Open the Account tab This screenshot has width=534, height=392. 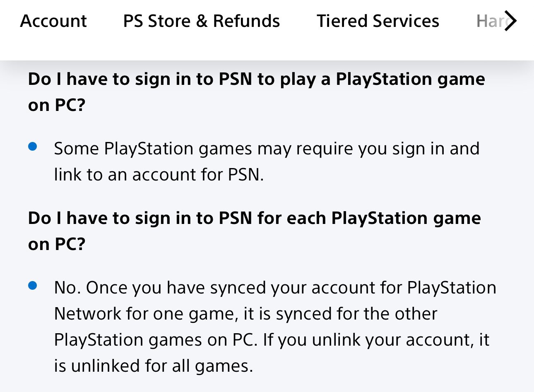pos(53,21)
